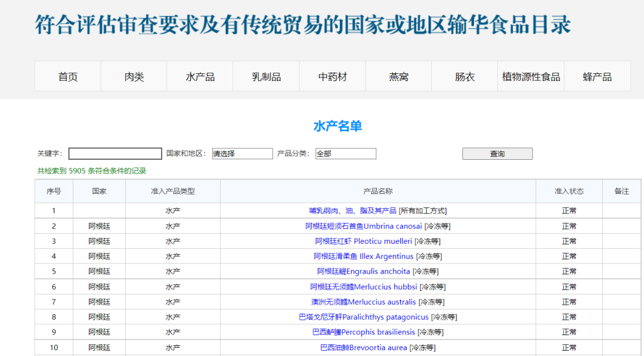Switch to the 肠衣 tab

pos(464,75)
